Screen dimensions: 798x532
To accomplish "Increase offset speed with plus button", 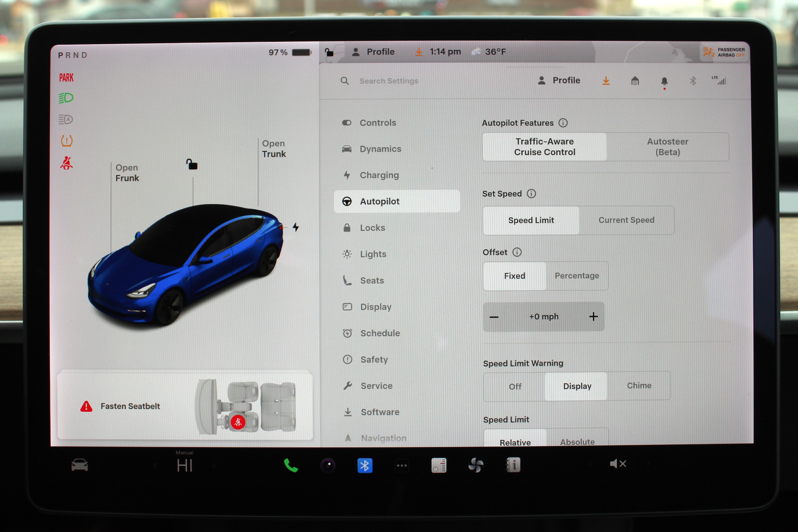I will point(593,317).
